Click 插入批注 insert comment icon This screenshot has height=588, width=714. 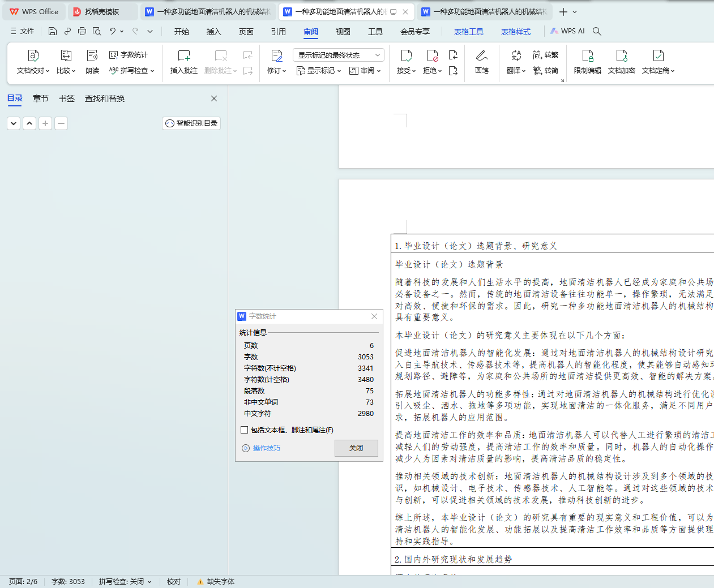pos(184,62)
